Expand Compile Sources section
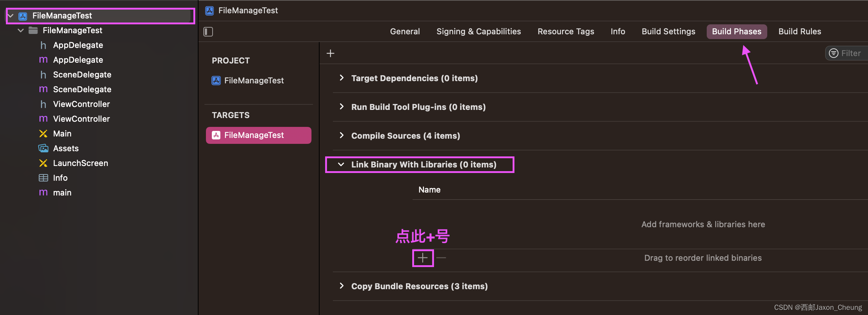Viewport: 868px width, 315px height. 341,135
